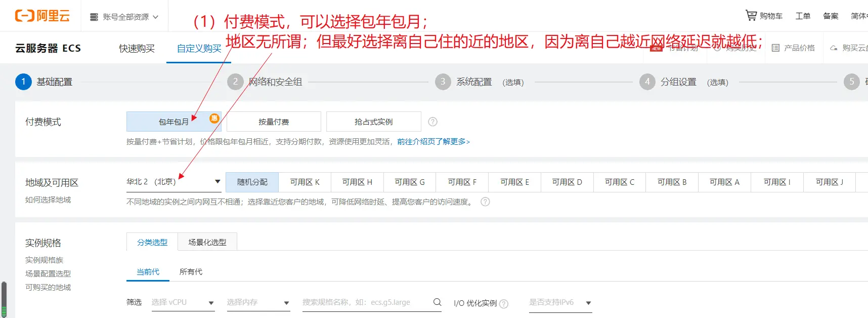Click 分组设置 step label

[678, 82]
